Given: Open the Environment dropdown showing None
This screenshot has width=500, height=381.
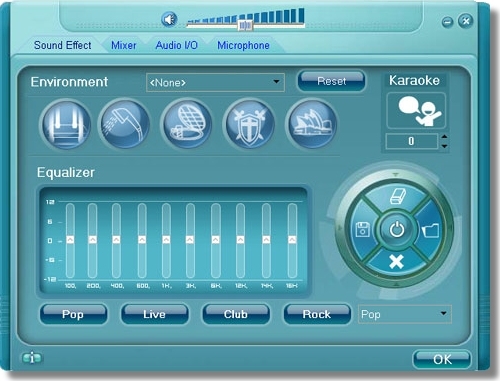Looking at the screenshot, I should pyautogui.click(x=215, y=82).
